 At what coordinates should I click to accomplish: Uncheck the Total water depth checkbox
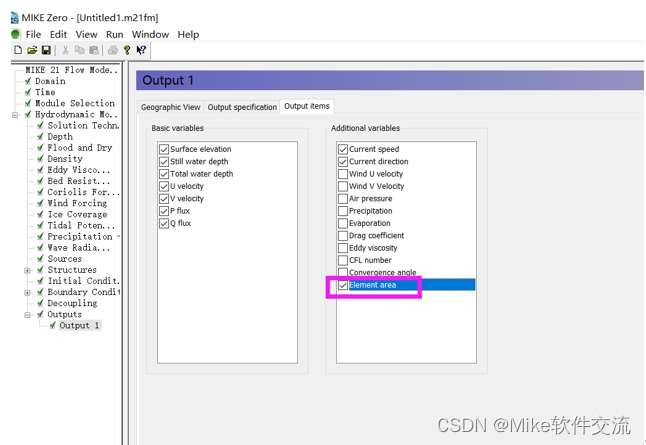[x=164, y=174]
